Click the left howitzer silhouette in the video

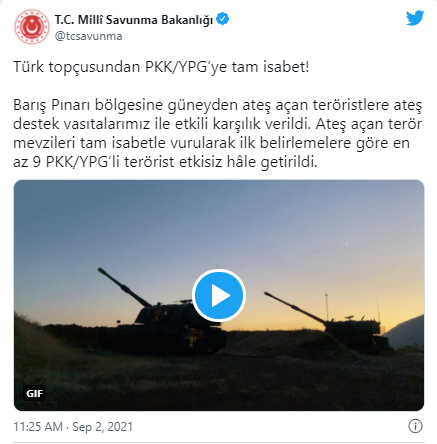tap(162, 315)
